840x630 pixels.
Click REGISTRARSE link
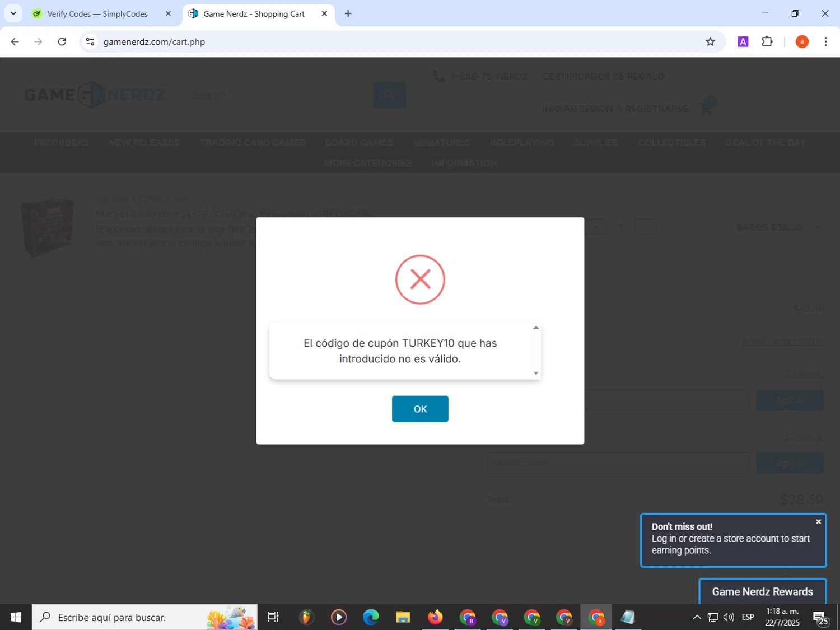657,109
